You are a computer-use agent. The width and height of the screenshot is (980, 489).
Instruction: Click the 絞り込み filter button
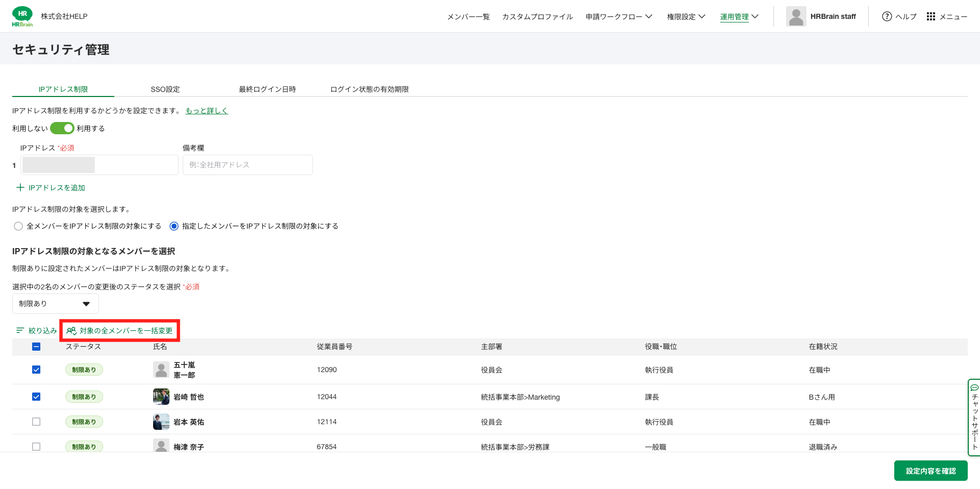[37, 330]
